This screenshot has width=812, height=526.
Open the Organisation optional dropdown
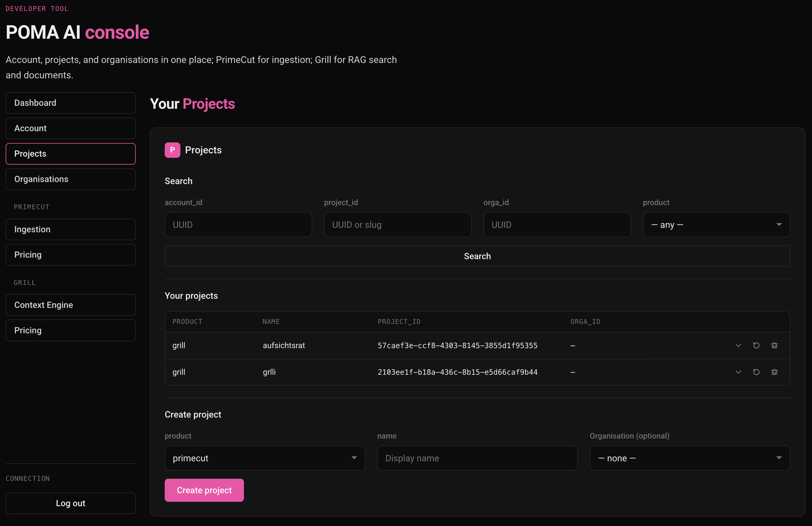(690, 458)
